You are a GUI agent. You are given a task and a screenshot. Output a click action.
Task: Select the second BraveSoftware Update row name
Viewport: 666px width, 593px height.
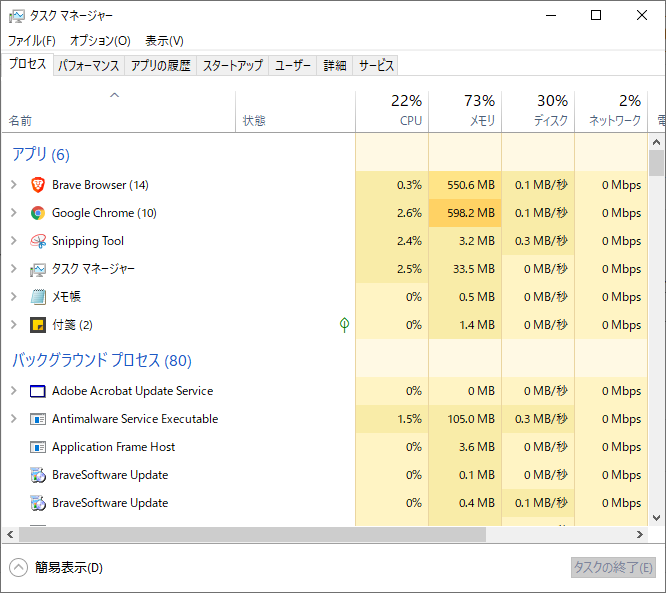click(110, 503)
